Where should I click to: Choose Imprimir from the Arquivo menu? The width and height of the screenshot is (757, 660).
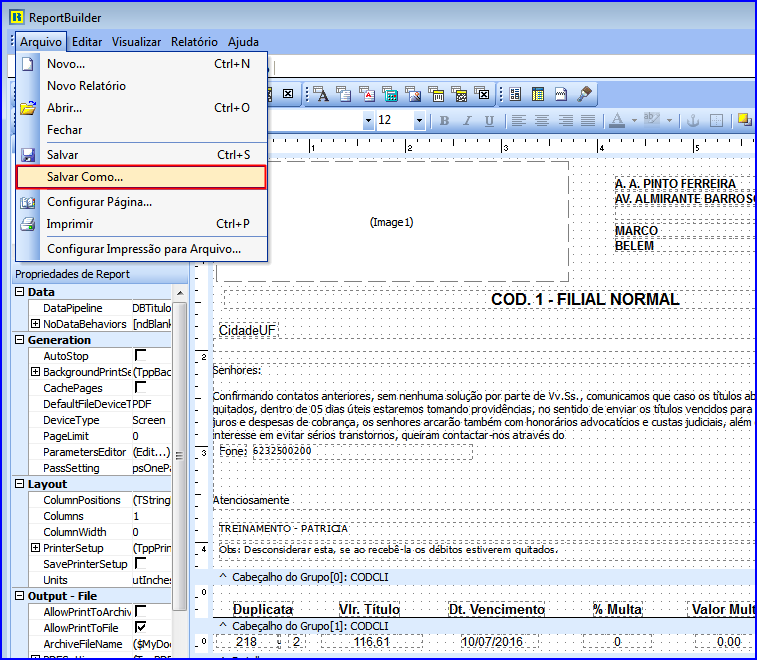pyautogui.click(x=141, y=224)
